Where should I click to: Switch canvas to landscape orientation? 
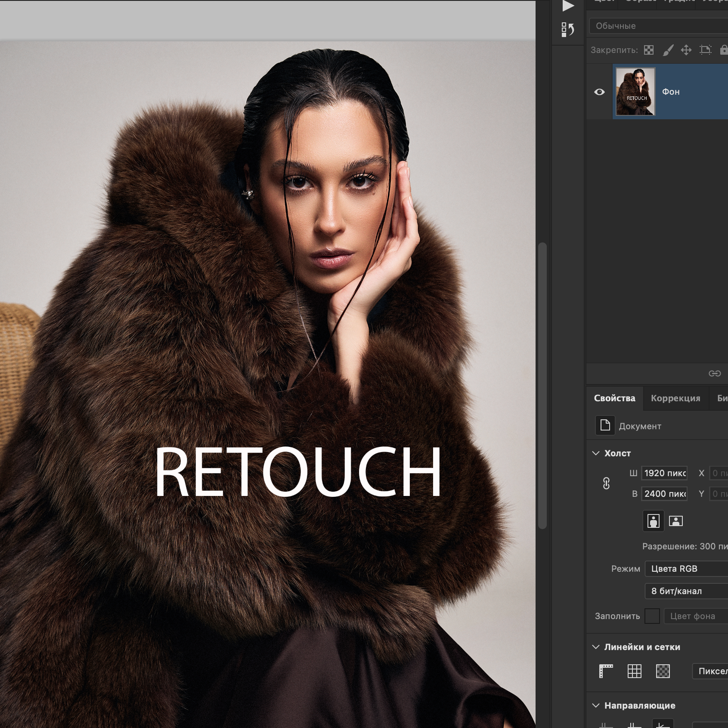[676, 521]
